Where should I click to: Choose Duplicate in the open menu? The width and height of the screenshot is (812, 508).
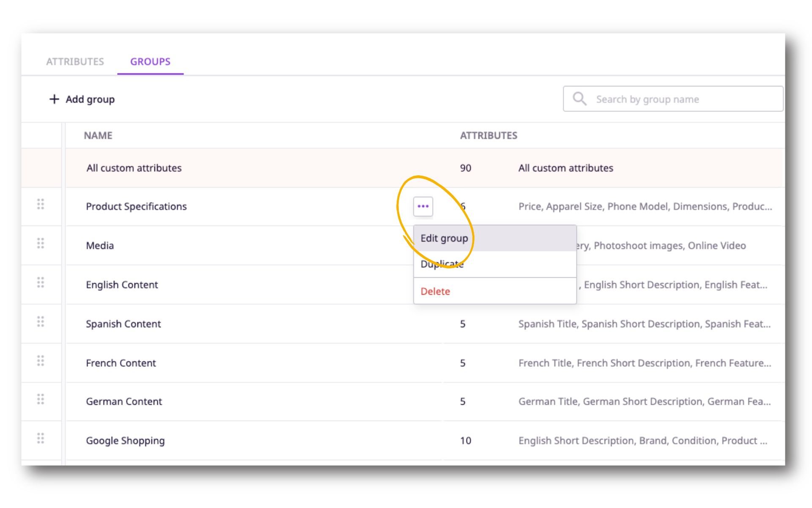point(442,264)
